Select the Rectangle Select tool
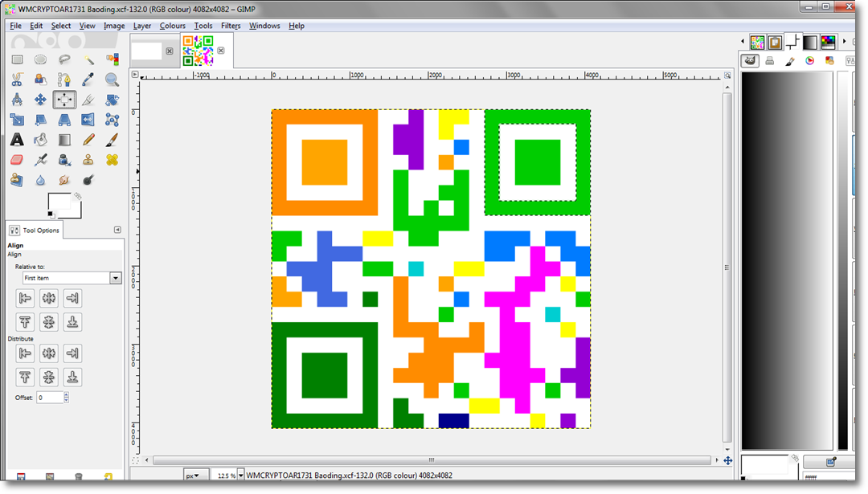 click(x=17, y=59)
